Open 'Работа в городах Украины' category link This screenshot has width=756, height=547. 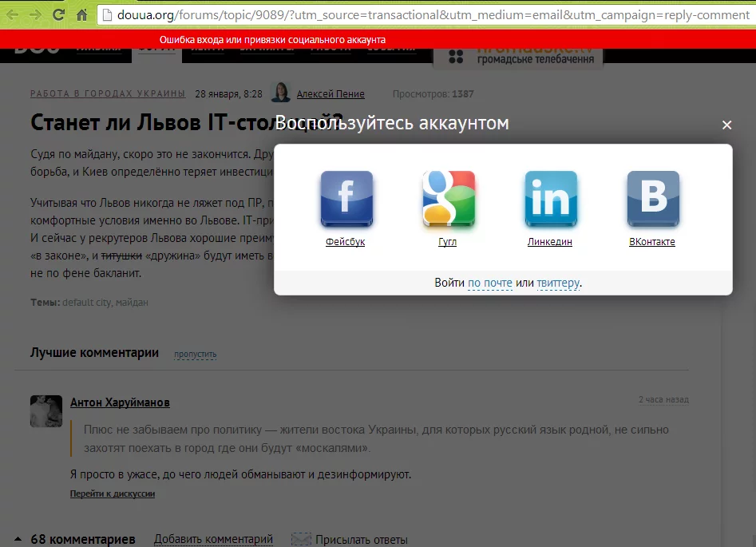pyautogui.click(x=108, y=93)
